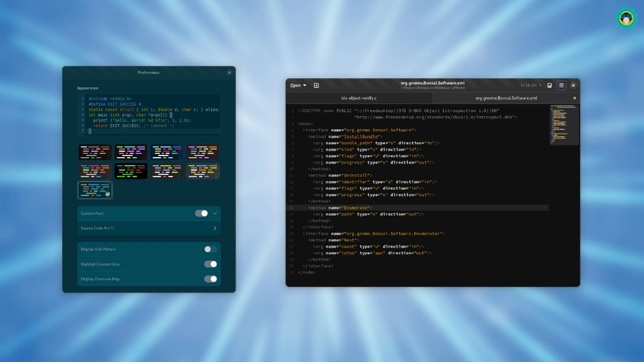
Task: Select the org.gnome.Bonsai.Software.xml tab
Action: (x=506, y=98)
